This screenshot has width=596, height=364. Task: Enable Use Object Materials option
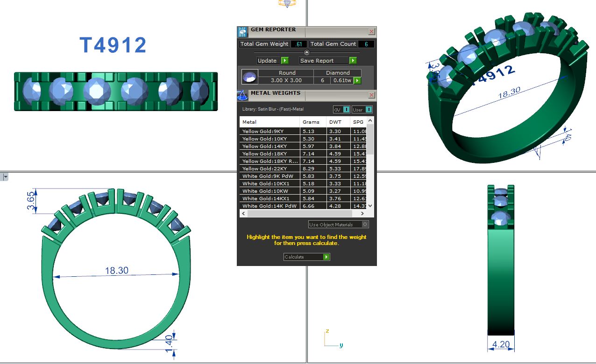point(365,224)
